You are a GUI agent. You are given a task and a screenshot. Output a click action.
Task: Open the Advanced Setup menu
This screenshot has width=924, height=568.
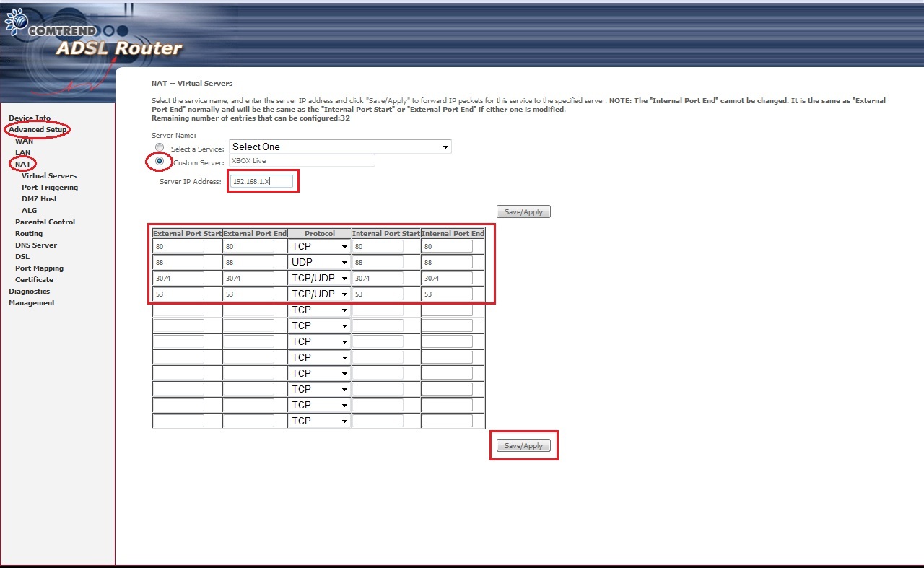click(38, 130)
